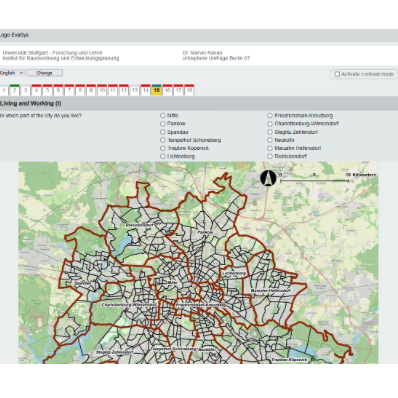This screenshot has height=398, width=398.
Task: Jump to survey page 4
Action: click(36, 90)
